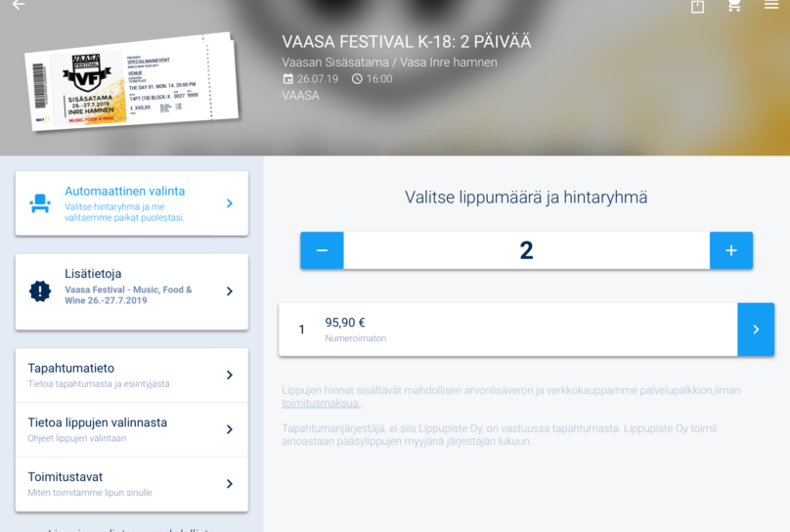Expand the Tapahtumatieto chevron
This screenshot has width=790, height=532.
click(229, 375)
